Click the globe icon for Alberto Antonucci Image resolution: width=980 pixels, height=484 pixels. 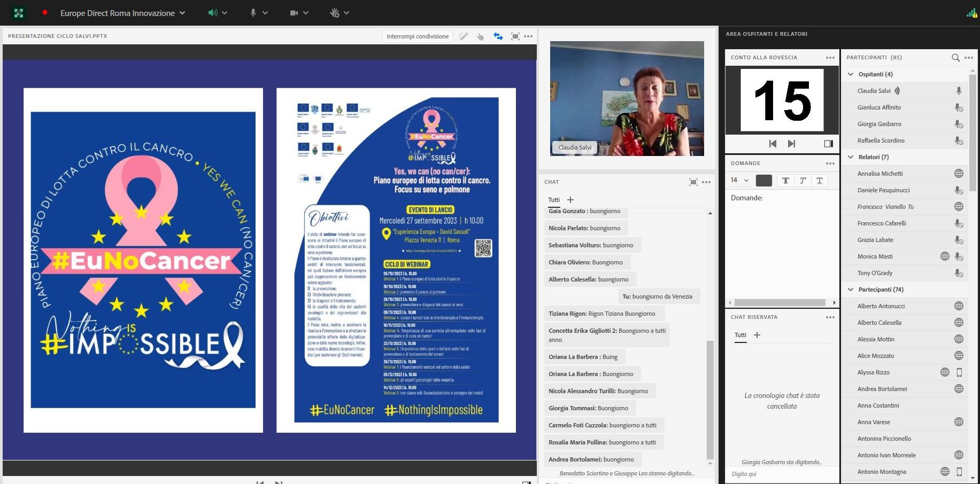coord(959,306)
